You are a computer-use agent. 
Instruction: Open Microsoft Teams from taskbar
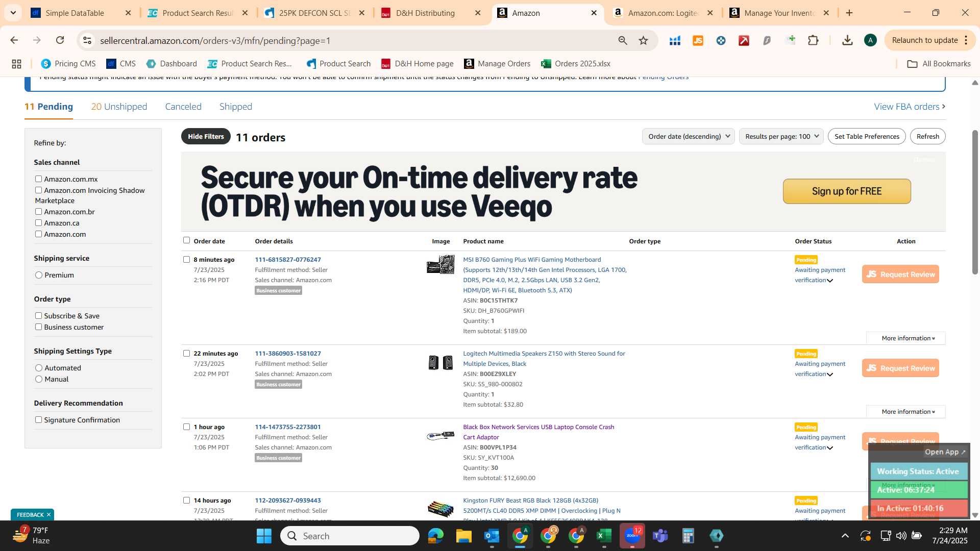[660, 536]
